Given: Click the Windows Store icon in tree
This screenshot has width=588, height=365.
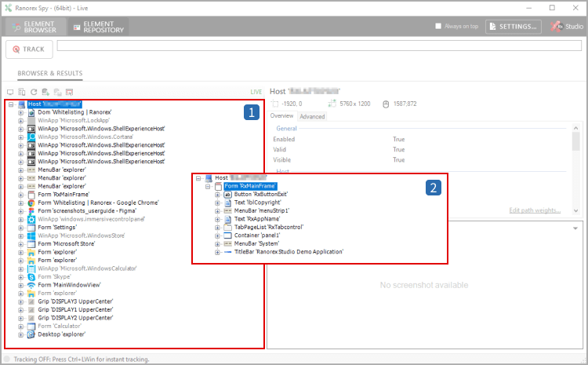Looking at the screenshot, I should (31, 235).
